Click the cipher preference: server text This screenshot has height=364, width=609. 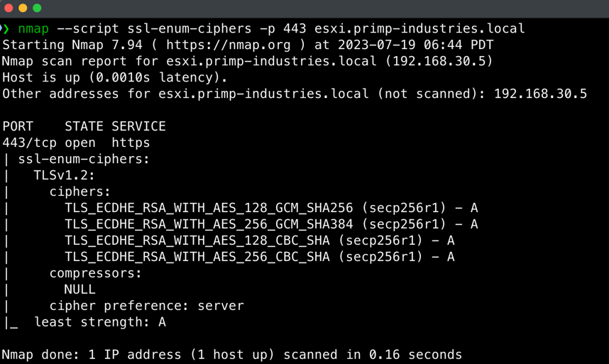click(146, 306)
